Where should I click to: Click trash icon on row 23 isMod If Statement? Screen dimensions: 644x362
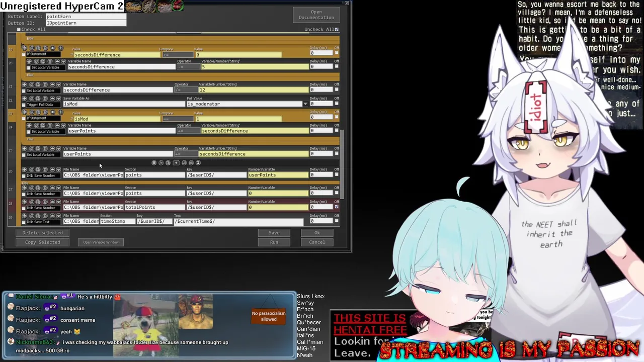(45, 112)
